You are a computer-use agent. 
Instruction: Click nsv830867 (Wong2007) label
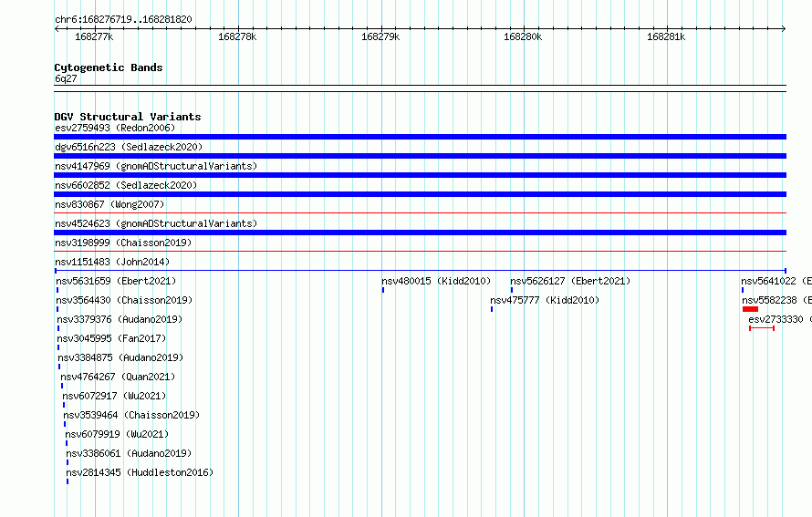click(109, 204)
